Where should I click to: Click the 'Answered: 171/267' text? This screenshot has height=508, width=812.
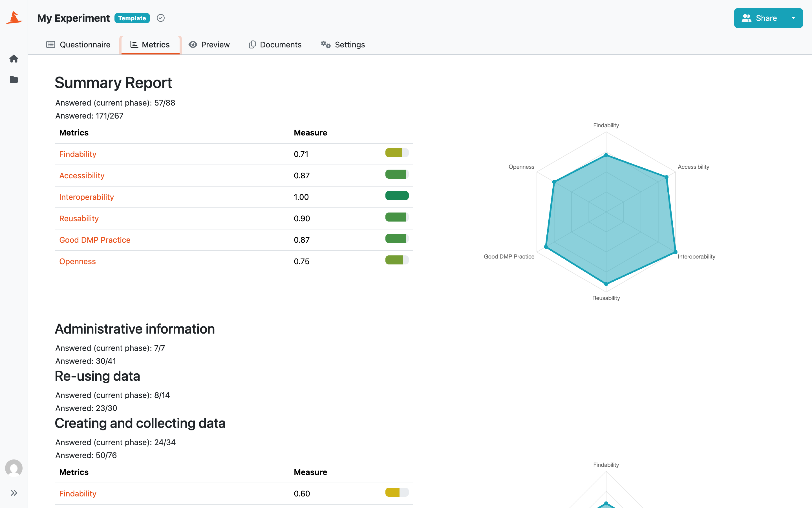tap(89, 116)
